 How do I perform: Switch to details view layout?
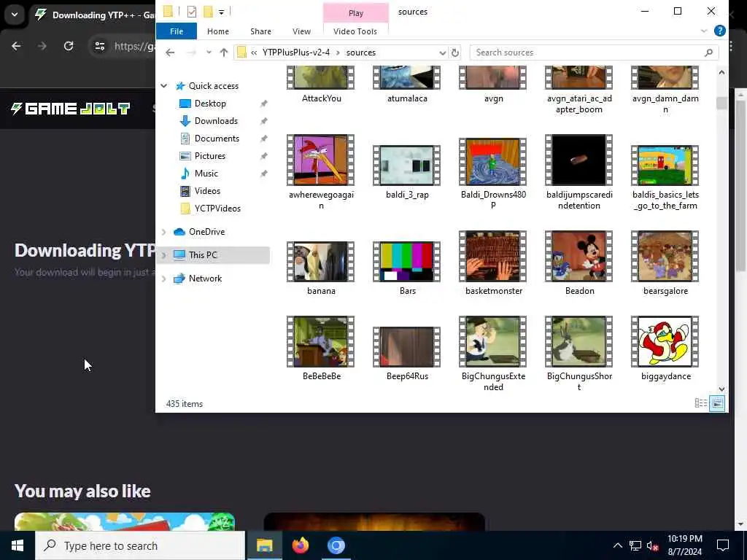[x=701, y=403]
